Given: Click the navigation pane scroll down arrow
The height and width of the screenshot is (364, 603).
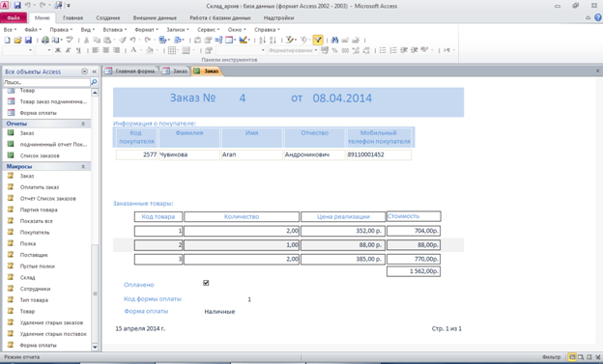Looking at the screenshot, I should [95, 347].
